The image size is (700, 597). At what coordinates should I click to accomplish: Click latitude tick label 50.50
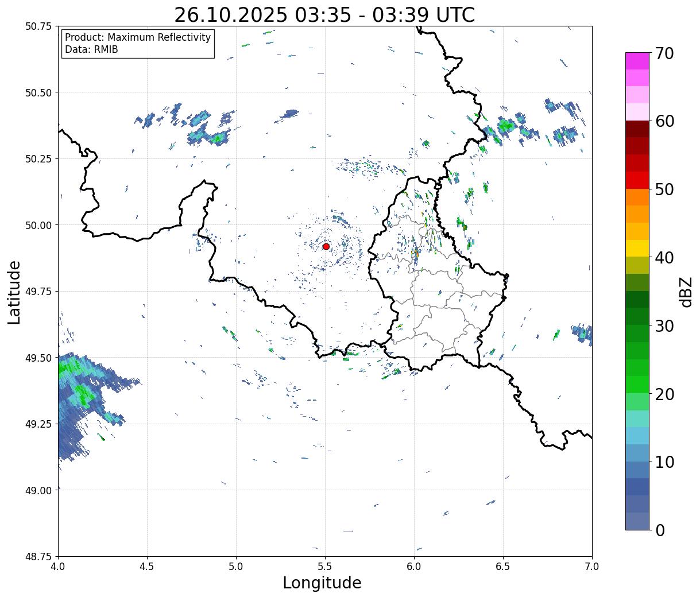pos(38,92)
